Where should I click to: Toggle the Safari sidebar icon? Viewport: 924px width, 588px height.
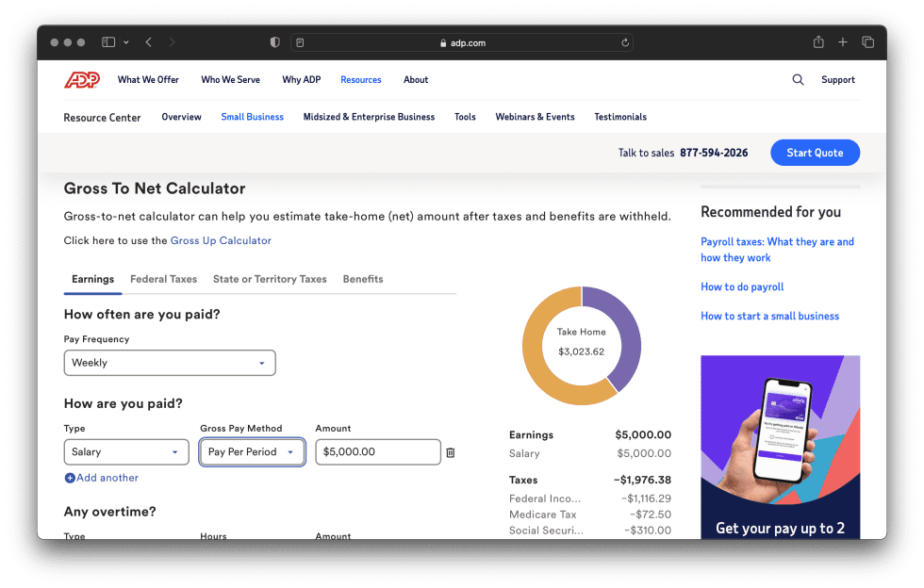(x=108, y=42)
